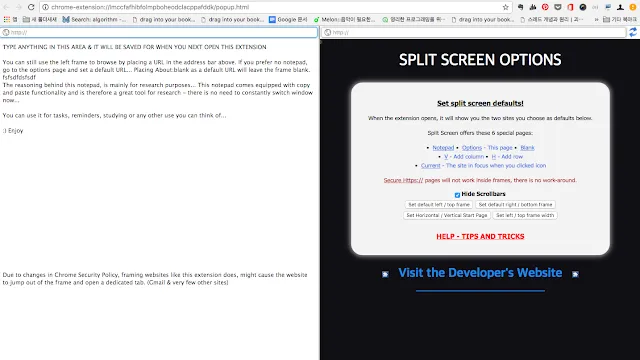Open the black silhouette extension icon

[x=620, y=7]
